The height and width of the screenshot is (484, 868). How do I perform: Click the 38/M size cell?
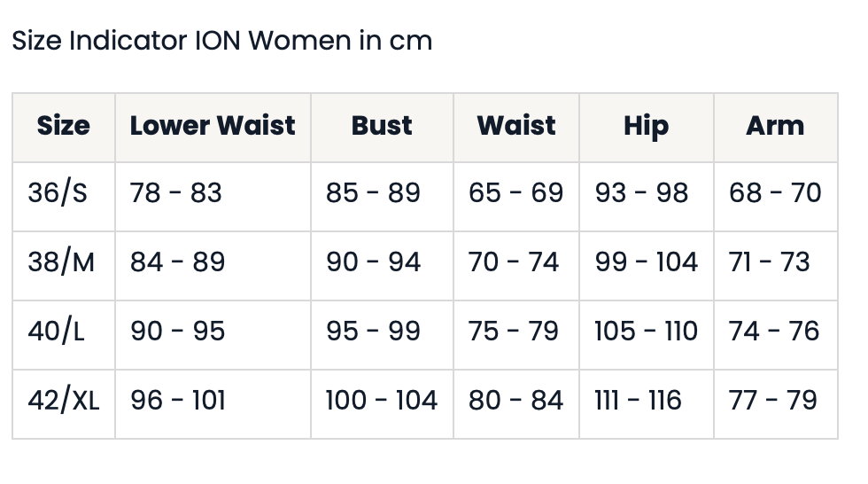click(60, 262)
